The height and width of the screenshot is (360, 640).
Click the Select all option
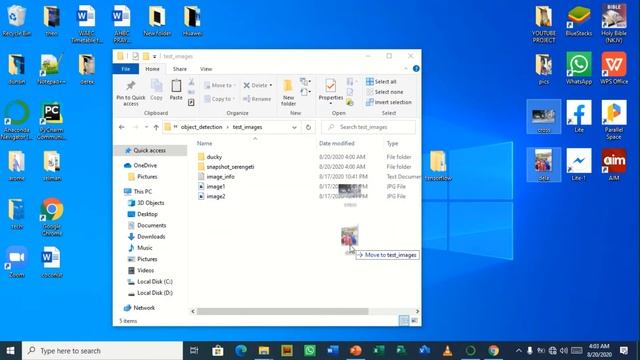click(x=382, y=82)
